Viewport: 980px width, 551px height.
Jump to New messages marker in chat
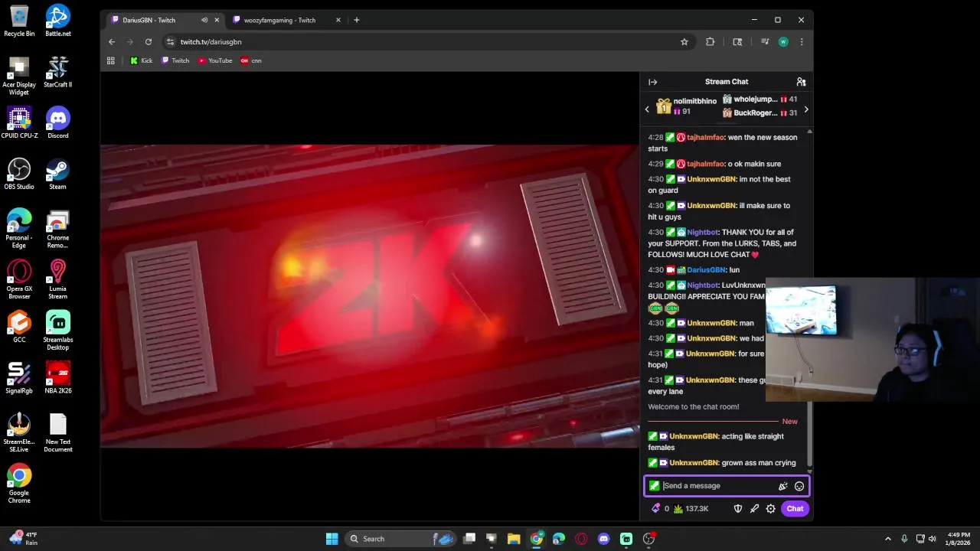click(x=789, y=422)
